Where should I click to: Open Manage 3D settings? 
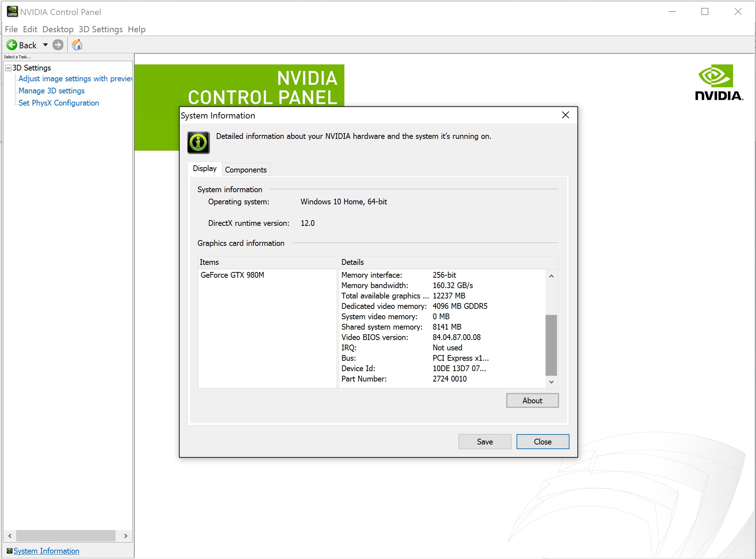pos(52,91)
